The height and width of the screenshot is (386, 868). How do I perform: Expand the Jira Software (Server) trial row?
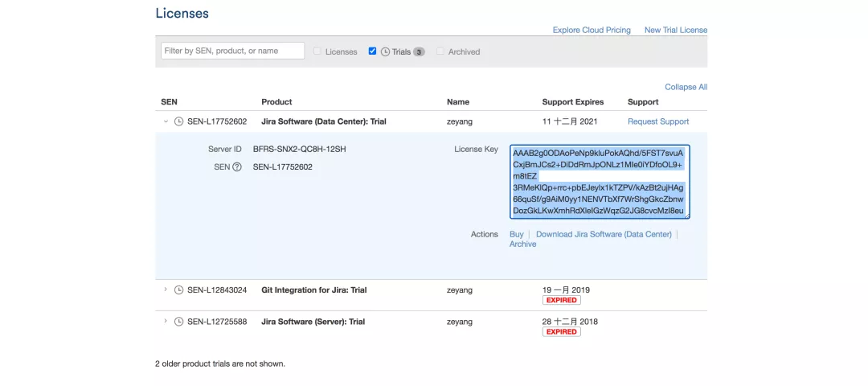pyautogui.click(x=166, y=321)
